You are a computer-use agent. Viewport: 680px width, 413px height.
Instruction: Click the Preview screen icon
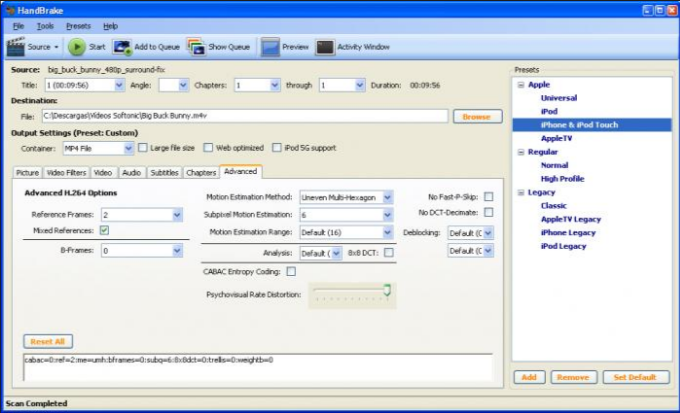(270, 47)
